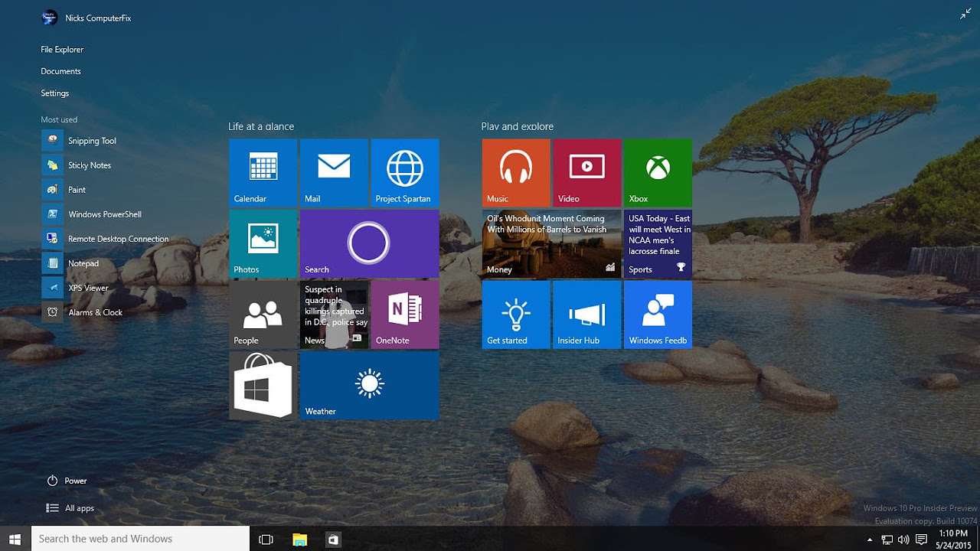
Task: Open the Nicks ComputerFix account menu
Action: pyautogui.click(x=86, y=18)
